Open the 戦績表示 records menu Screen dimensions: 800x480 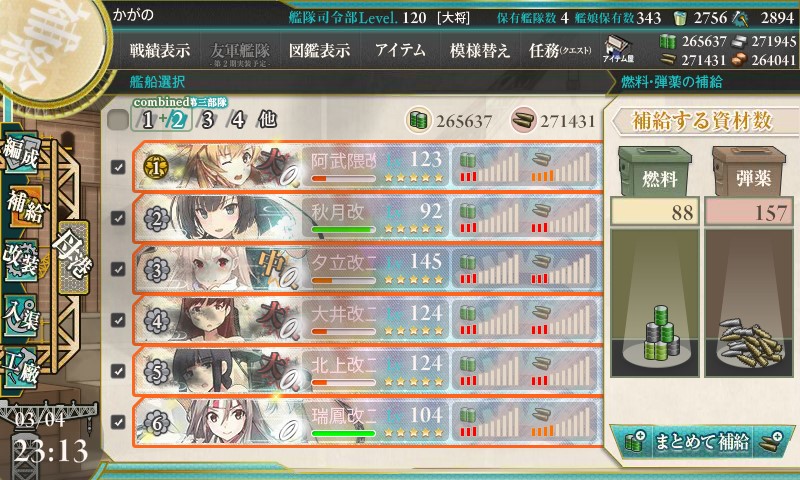tap(160, 50)
